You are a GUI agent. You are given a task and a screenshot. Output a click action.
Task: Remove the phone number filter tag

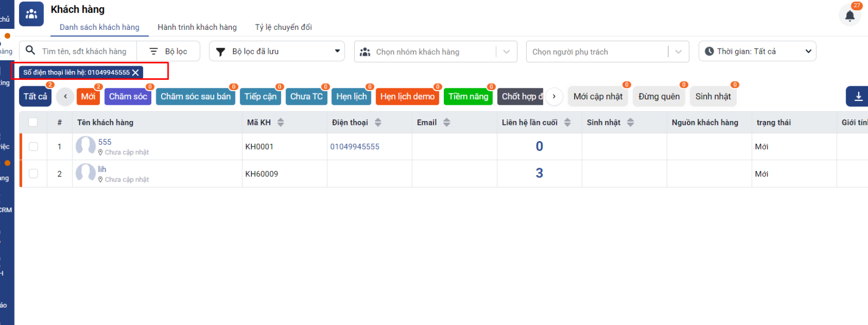pos(136,73)
